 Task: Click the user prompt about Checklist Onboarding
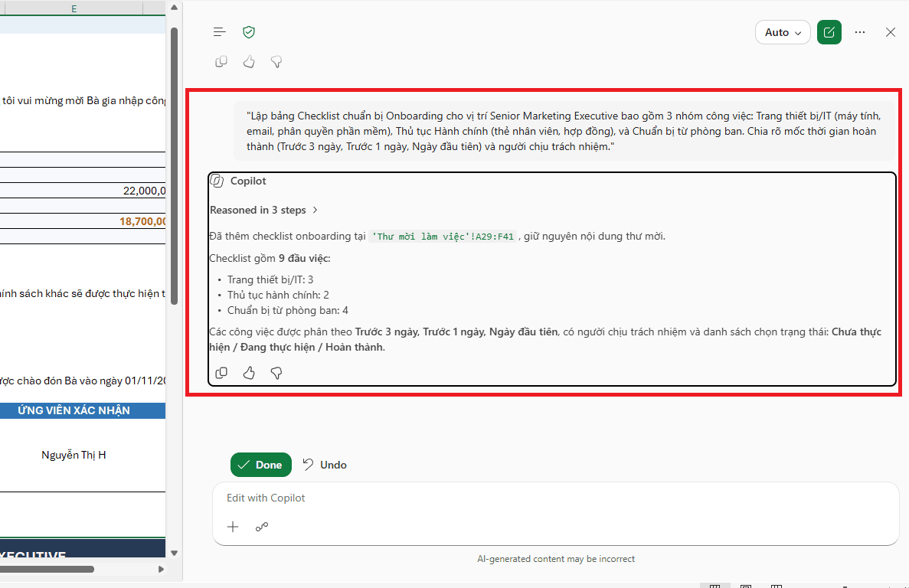click(564, 132)
